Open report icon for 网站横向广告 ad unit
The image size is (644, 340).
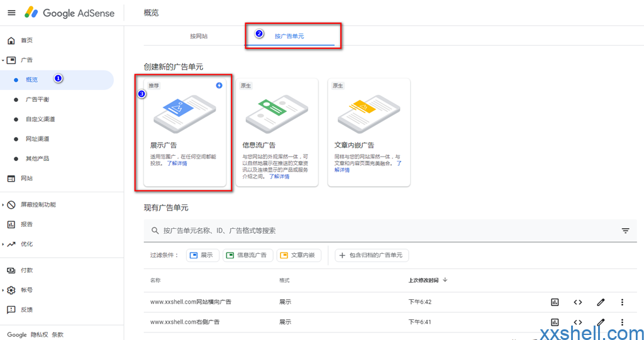click(x=555, y=302)
